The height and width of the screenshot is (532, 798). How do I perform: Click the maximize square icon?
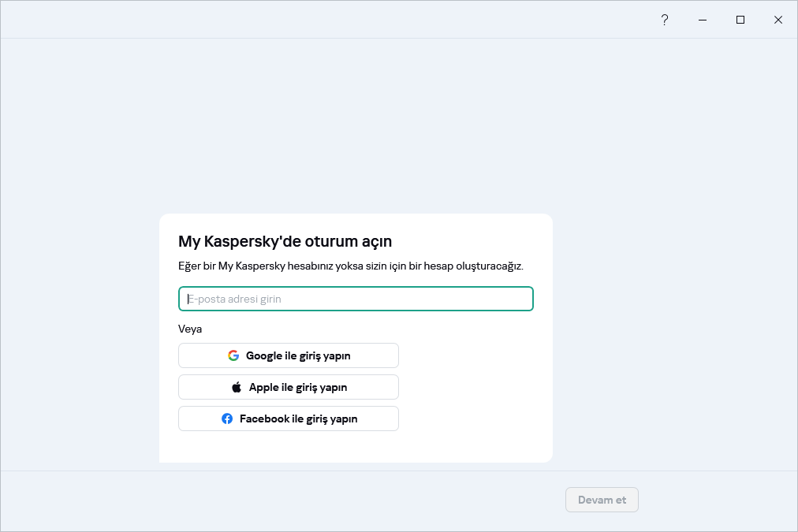(740, 20)
